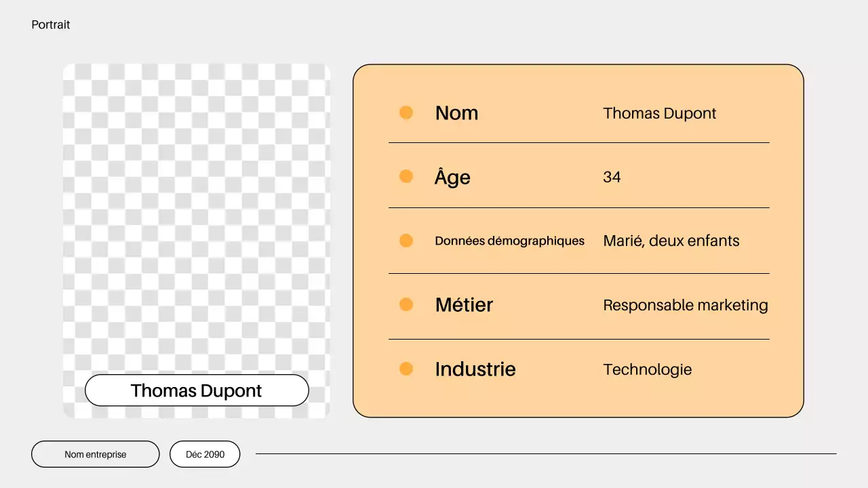Click the orange dot beside Métier
Screen dimensions: 868x488
[x=406, y=304]
